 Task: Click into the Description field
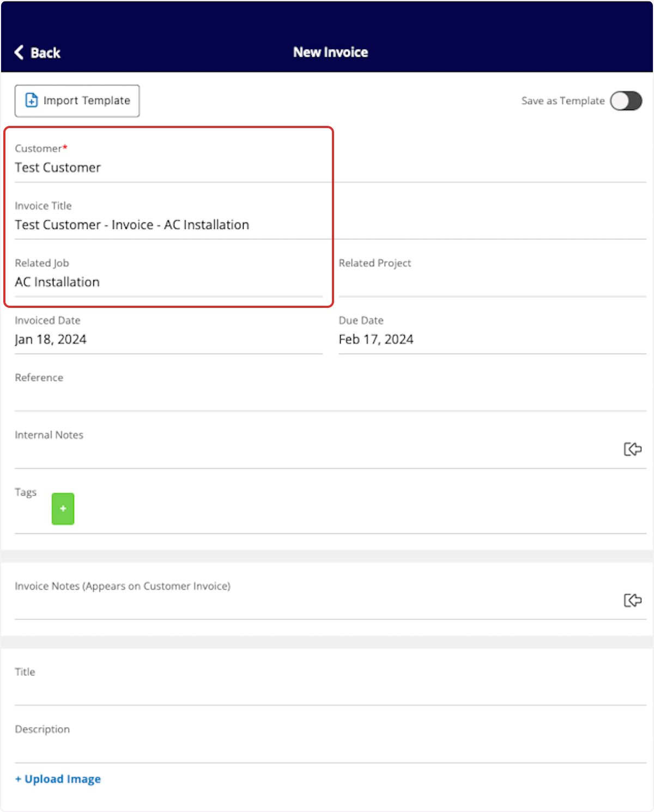pos(330,742)
